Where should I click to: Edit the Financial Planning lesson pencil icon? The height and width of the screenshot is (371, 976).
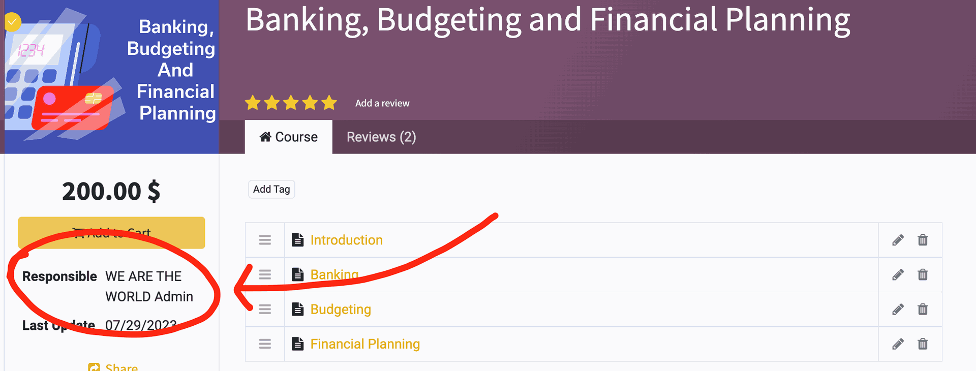[x=898, y=344]
